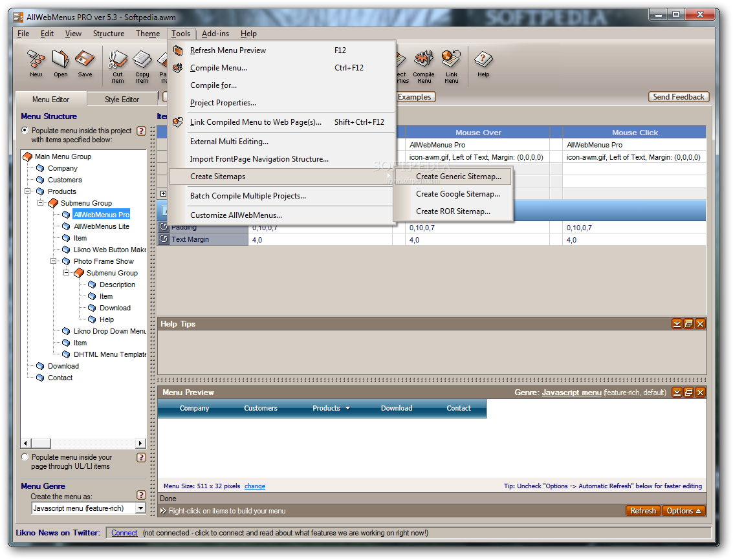Click the Main Menu Group tree icon
The width and height of the screenshot is (733, 560).
point(28,156)
